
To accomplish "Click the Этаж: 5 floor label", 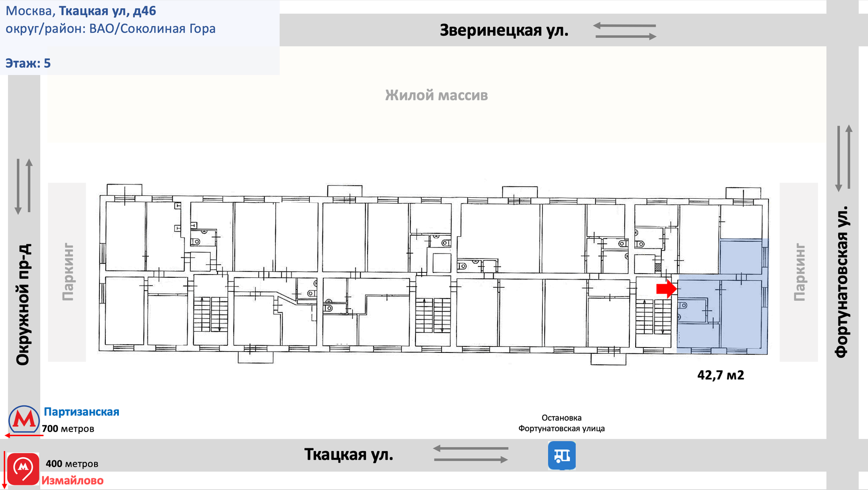I will coord(28,63).
